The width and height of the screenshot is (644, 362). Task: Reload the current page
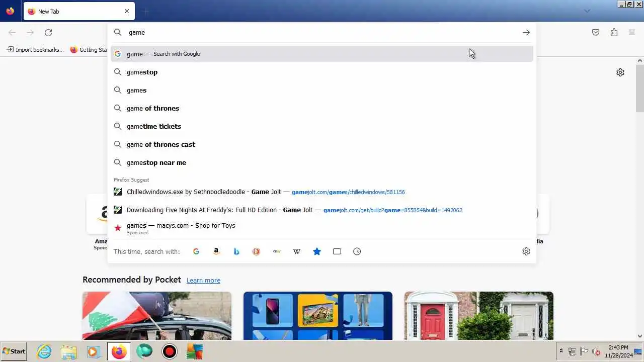[x=48, y=32]
